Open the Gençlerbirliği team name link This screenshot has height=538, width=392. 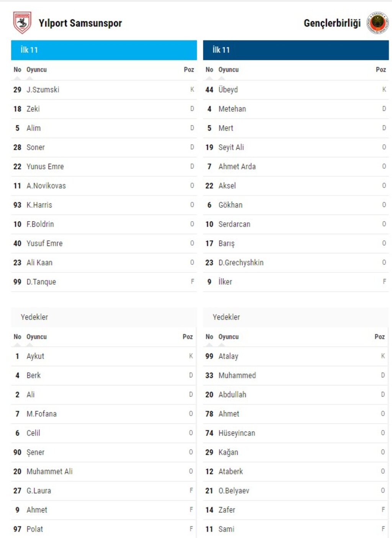coord(332,23)
